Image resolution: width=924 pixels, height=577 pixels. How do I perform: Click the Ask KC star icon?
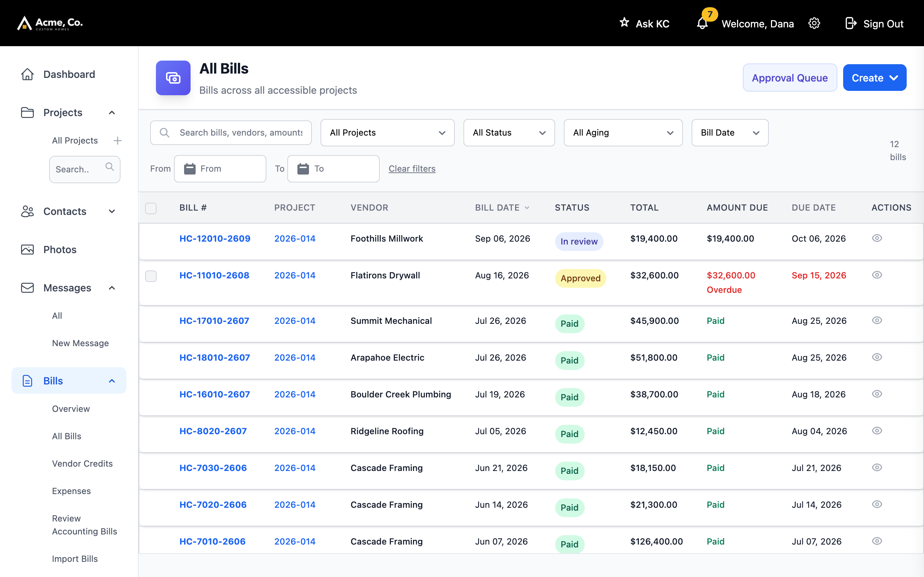pyautogui.click(x=624, y=22)
